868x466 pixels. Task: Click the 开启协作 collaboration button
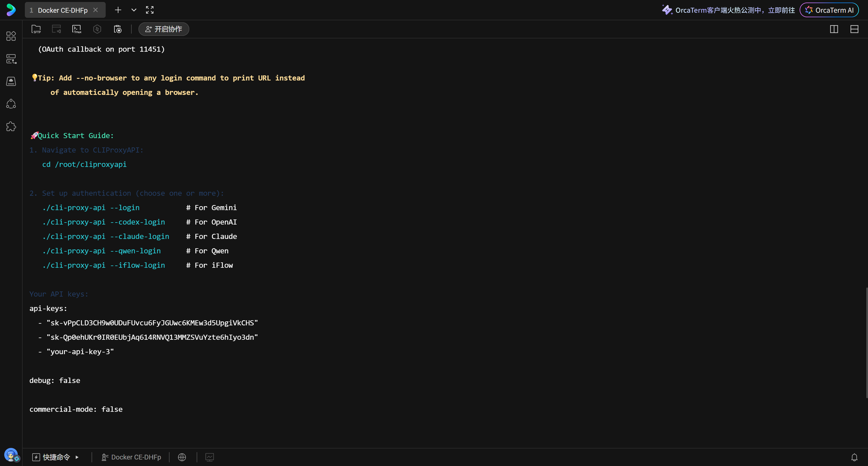click(164, 29)
